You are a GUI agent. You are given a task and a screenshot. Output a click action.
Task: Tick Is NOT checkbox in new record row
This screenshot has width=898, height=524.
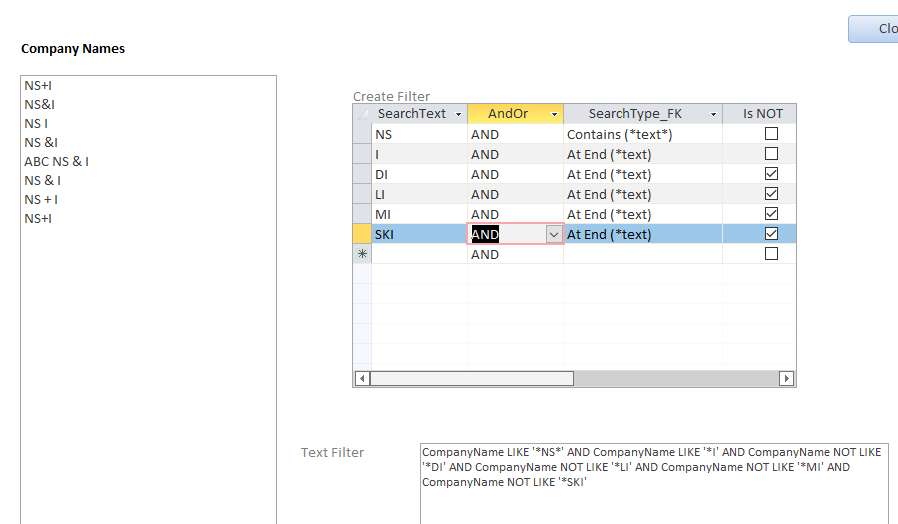(771, 253)
